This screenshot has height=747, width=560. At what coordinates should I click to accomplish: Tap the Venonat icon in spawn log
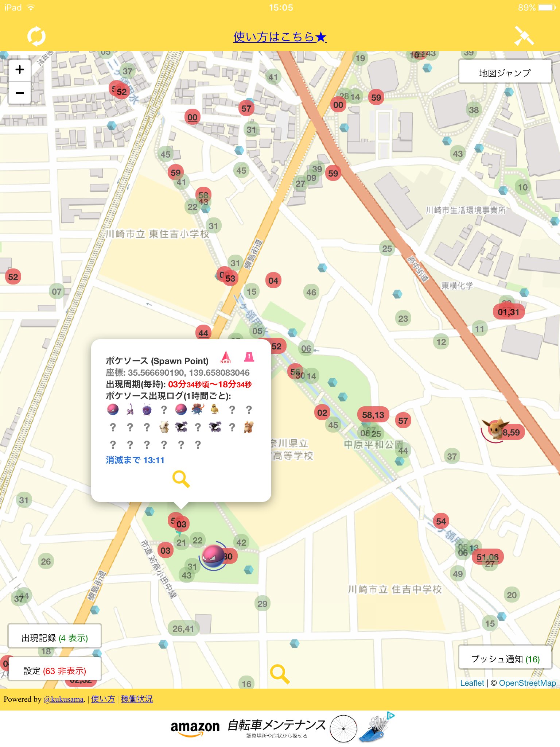147,410
